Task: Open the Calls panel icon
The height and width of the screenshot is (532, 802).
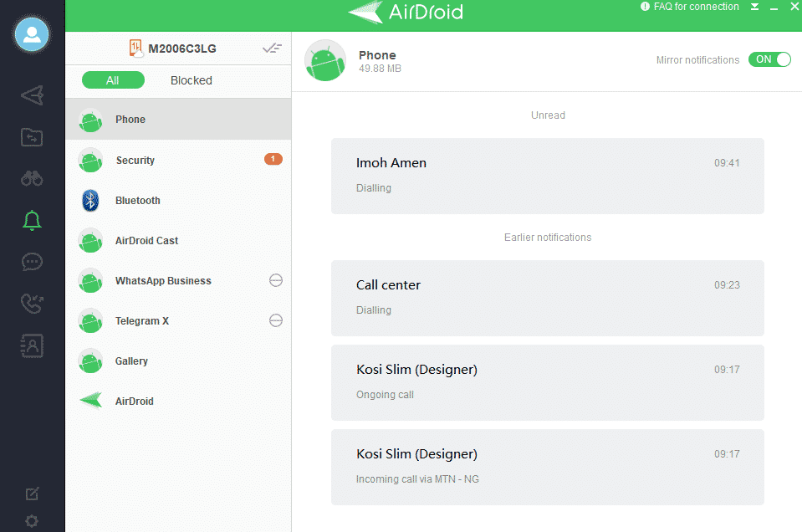Action: click(31, 304)
